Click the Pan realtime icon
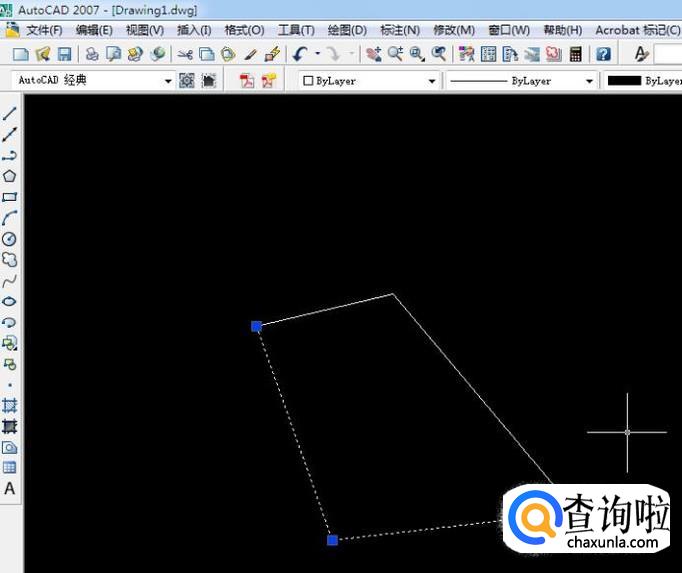 click(374, 54)
